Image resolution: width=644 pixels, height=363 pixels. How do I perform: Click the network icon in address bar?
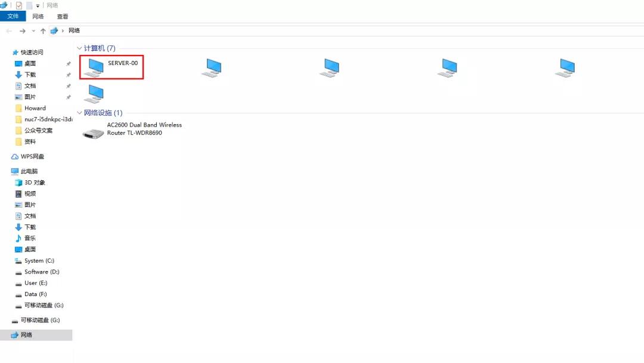tap(54, 30)
